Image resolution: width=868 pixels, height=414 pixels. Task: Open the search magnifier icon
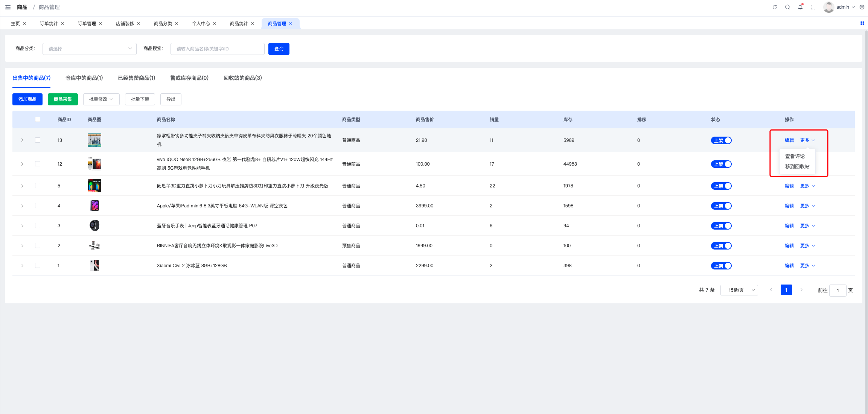pyautogui.click(x=787, y=7)
